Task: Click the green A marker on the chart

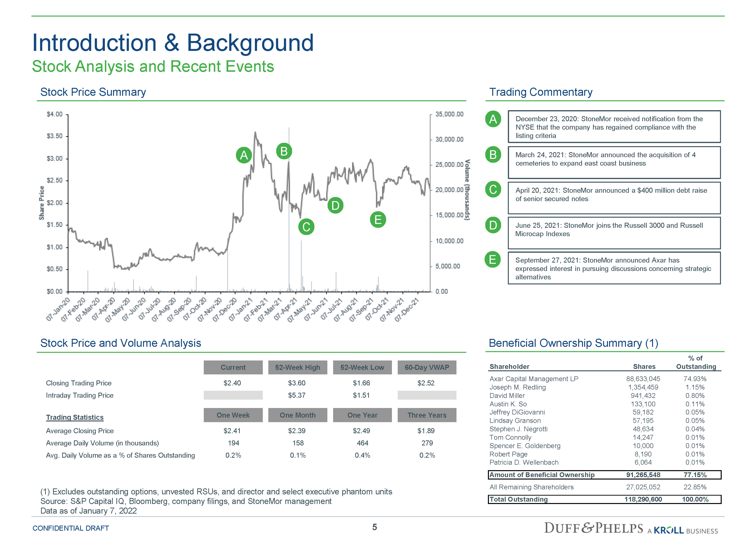Action: pos(244,155)
